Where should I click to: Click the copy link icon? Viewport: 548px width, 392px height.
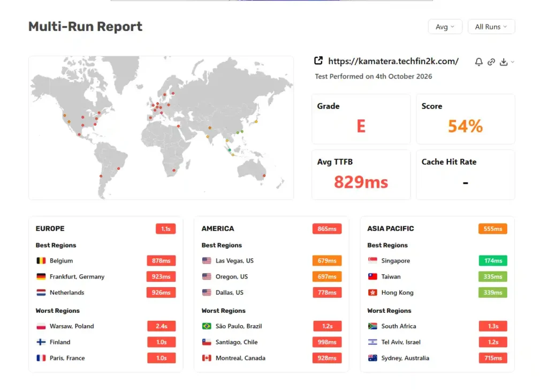coord(491,62)
